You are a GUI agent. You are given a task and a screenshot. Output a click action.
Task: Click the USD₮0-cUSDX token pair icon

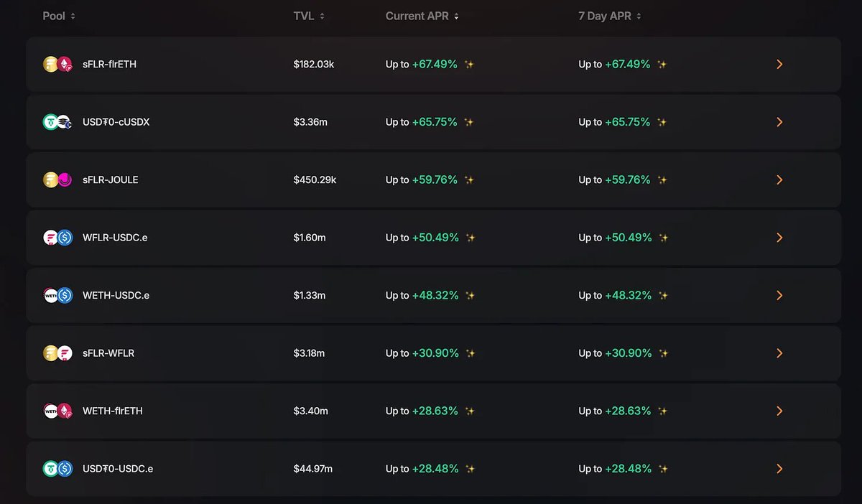(x=57, y=122)
